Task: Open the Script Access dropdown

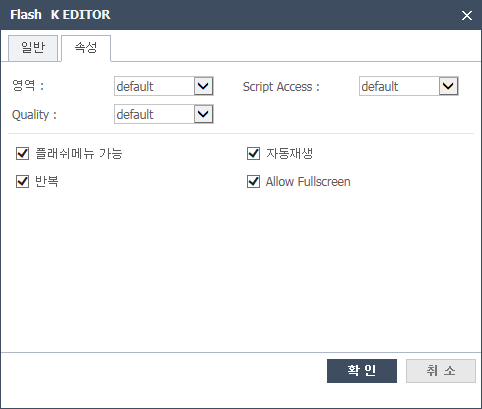Action: tap(409, 86)
